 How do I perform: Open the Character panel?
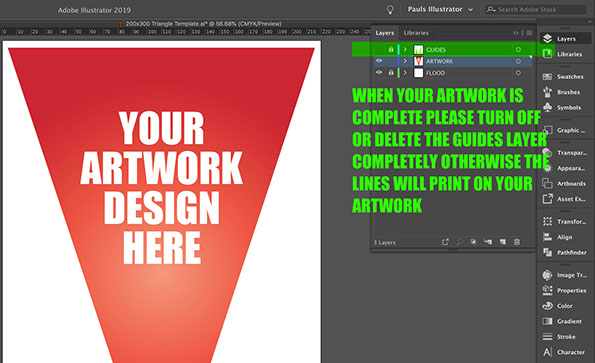(565, 352)
